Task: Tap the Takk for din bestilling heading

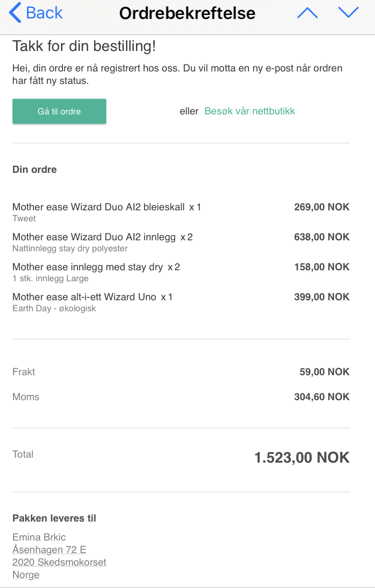Action: [x=84, y=46]
